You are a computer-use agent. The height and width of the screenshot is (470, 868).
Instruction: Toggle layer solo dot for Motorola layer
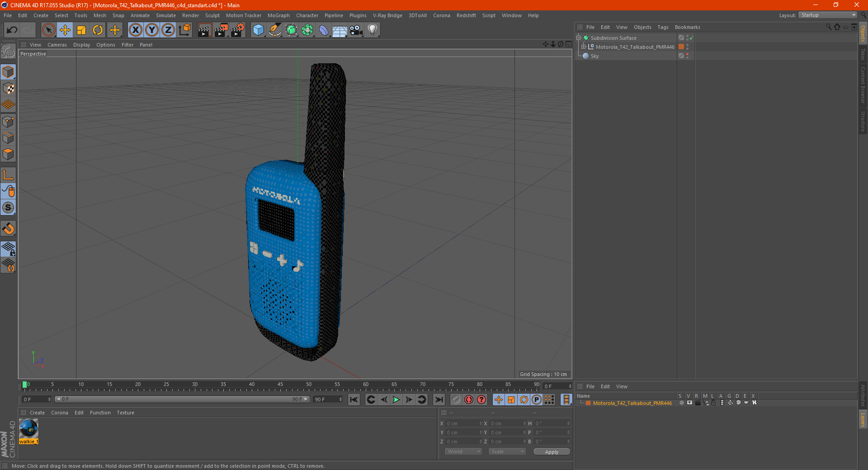(681, 403)
